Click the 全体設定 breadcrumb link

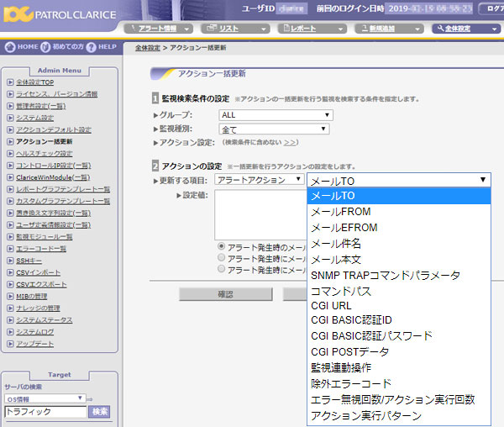(x=148, y=48)
